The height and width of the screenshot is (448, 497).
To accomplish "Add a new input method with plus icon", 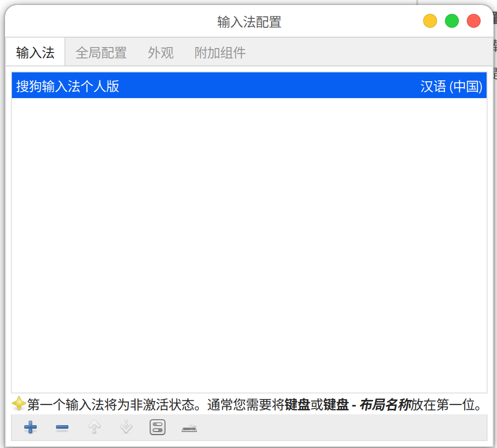I will pyautogui.click(x=30, y=427).
